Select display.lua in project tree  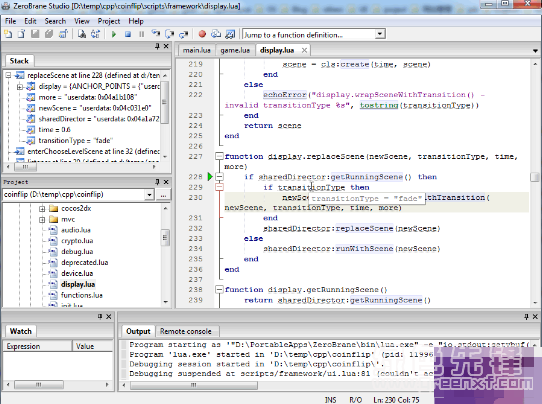pyautogui.click(x=78, y=284)
